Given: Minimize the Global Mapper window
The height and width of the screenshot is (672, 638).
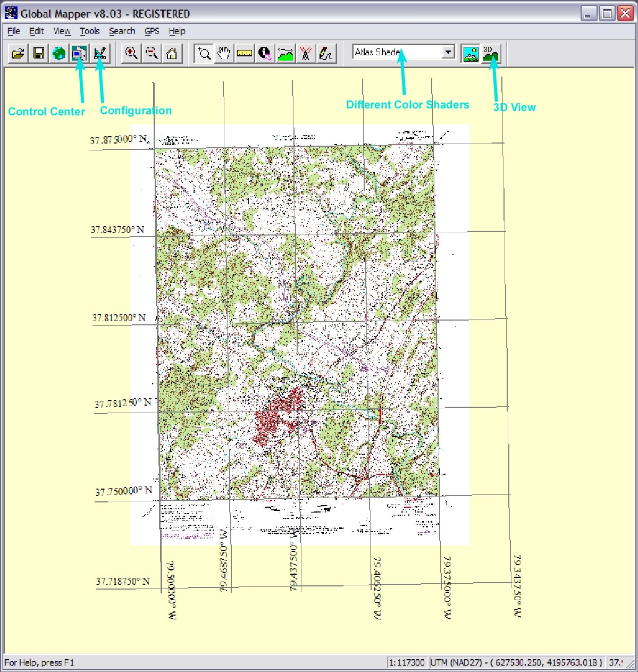Looking at the screenshot, I should pyautogui.click(x=588, y=13).
